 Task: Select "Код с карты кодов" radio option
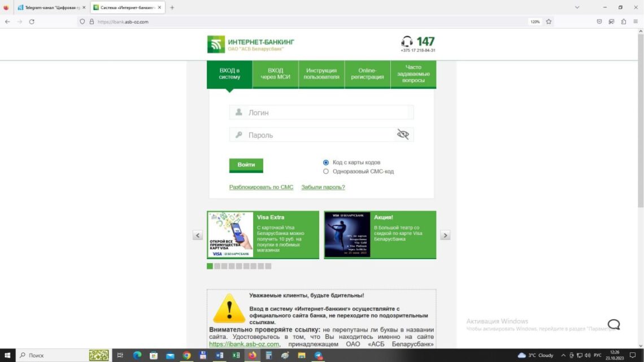point(326,163)
